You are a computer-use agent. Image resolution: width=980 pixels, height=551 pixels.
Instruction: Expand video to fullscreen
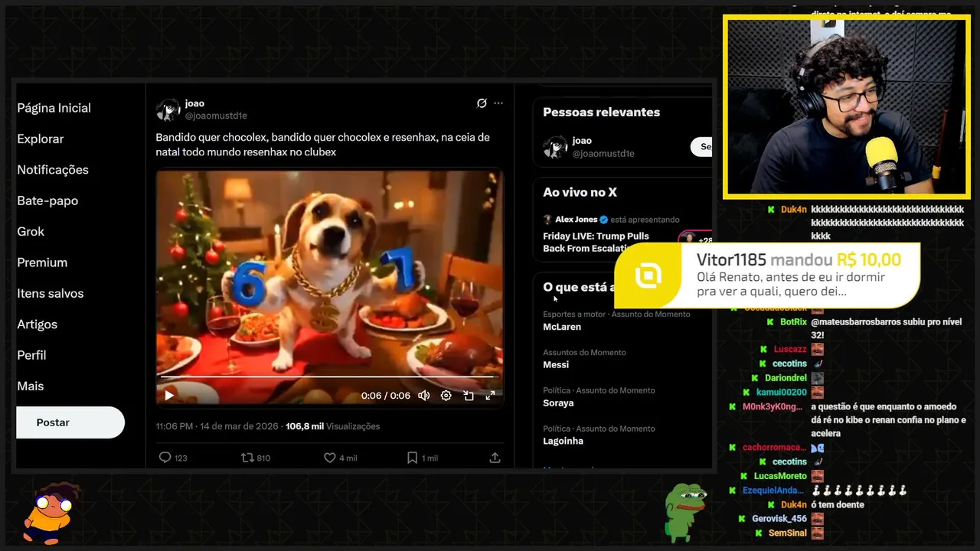pyautogui.click(x=490, y=396)
